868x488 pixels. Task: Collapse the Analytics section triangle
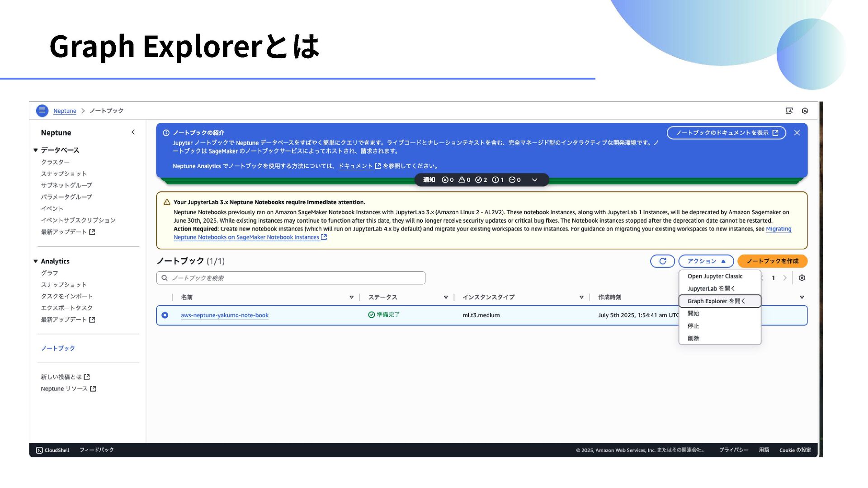tap(36, 261)
